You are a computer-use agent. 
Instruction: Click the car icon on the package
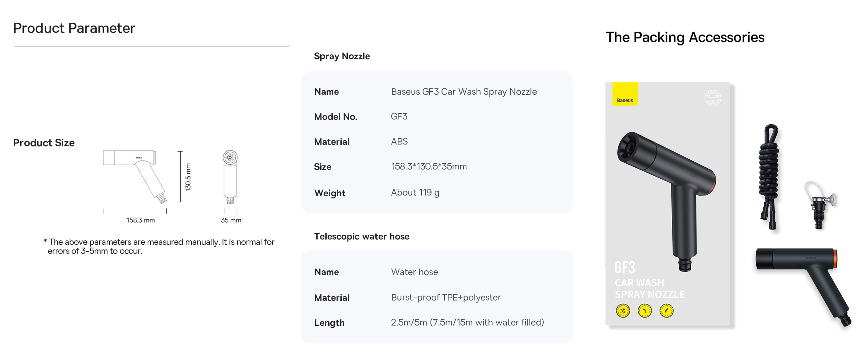tap(713, 98)
